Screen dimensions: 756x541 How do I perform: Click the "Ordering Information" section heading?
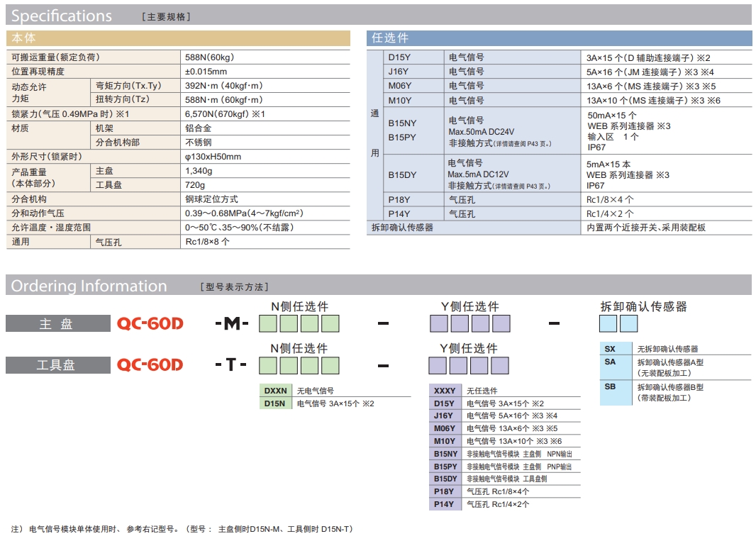89,286
